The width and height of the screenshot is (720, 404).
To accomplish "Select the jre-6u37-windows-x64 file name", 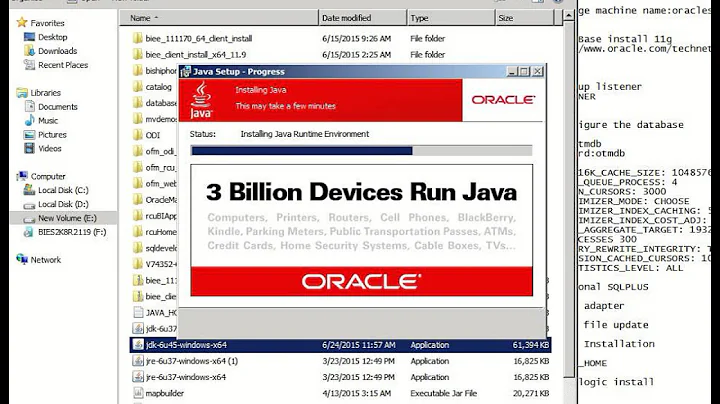I will 186,377.
